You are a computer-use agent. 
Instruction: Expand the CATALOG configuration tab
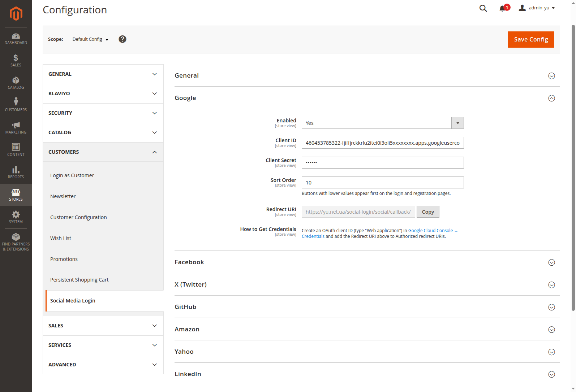click(103, 132)
